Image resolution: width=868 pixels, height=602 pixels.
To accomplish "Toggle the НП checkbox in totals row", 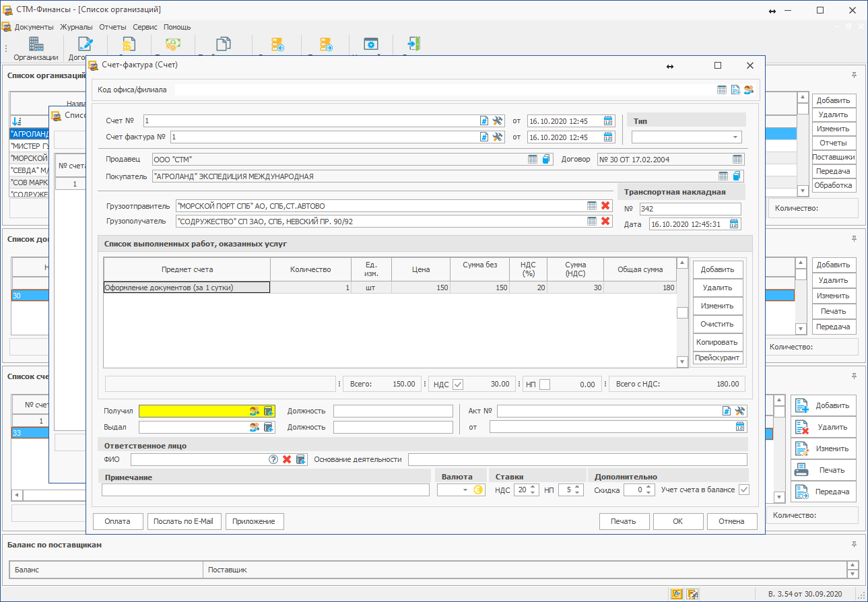I will [x=545, y=384].
